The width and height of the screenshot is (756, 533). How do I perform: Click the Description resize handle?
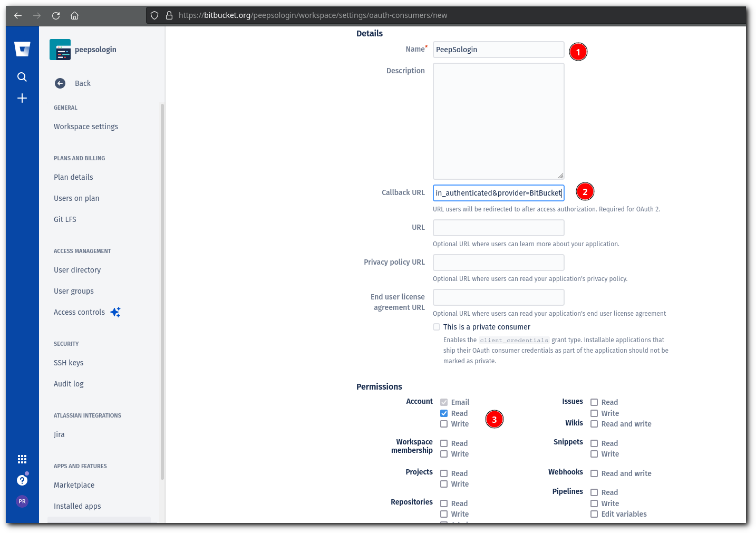click(x=560, y=176)
